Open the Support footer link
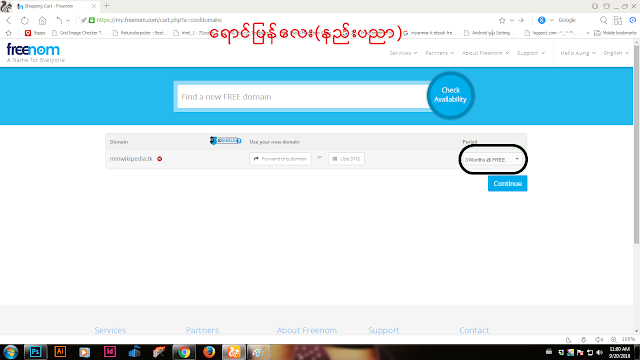The width and height of the screenshot is (640, 360). [x=383, y=330]
